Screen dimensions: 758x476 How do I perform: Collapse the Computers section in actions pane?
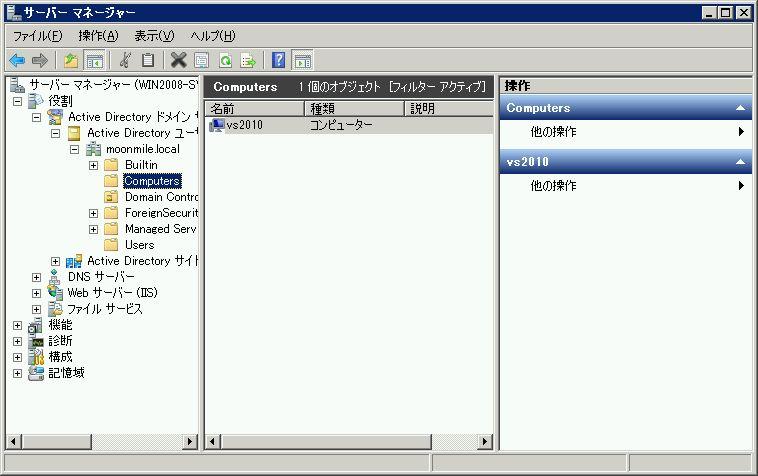coord(740,108)
